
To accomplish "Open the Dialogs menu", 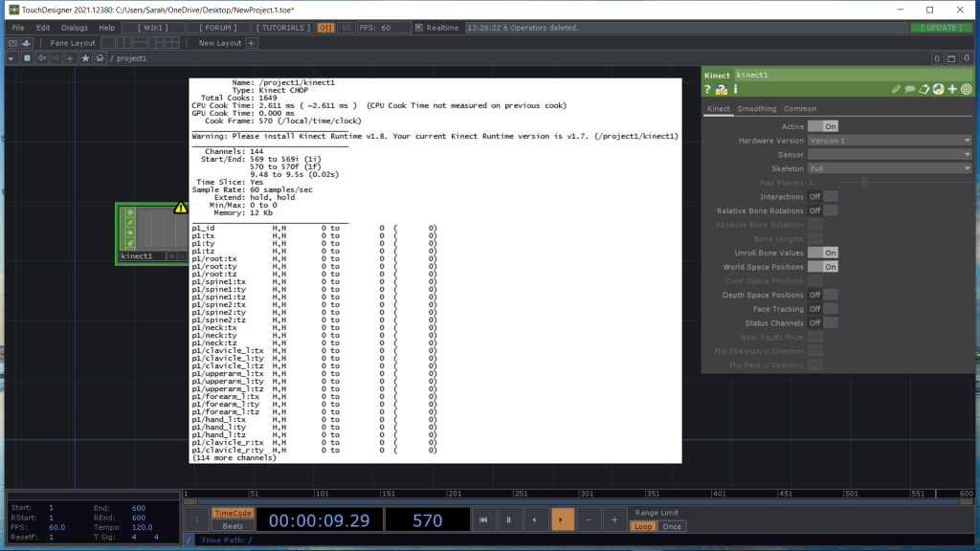I will point(75,28).
